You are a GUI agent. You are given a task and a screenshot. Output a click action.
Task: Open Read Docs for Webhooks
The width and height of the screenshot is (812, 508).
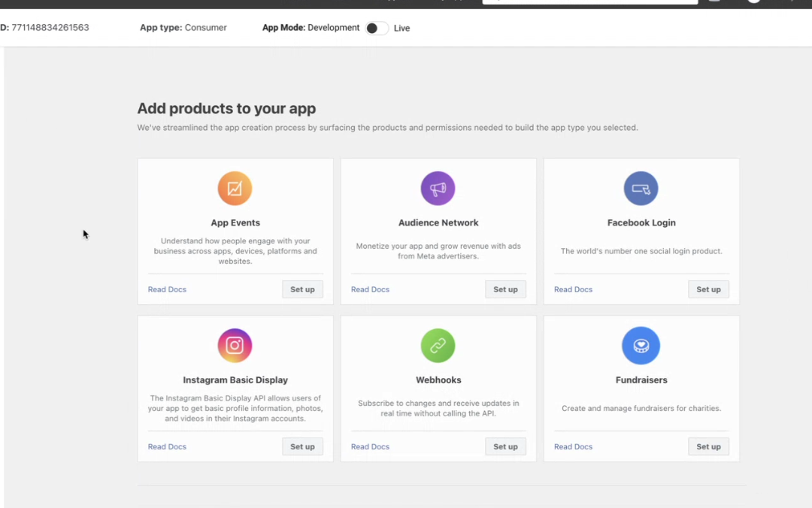click(x=370, y=446)
